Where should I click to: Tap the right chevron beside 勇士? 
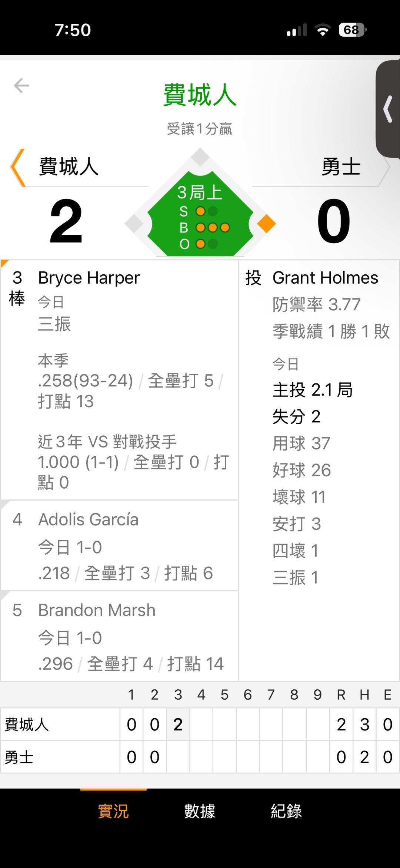pyautogui.click(x=384, y=167)
